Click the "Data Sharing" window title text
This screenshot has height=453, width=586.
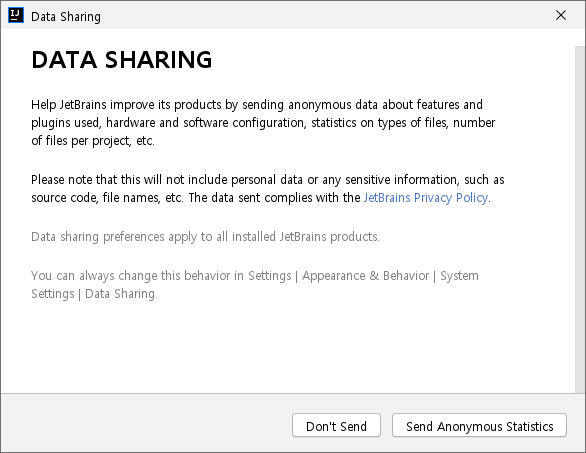pos(66,17)
